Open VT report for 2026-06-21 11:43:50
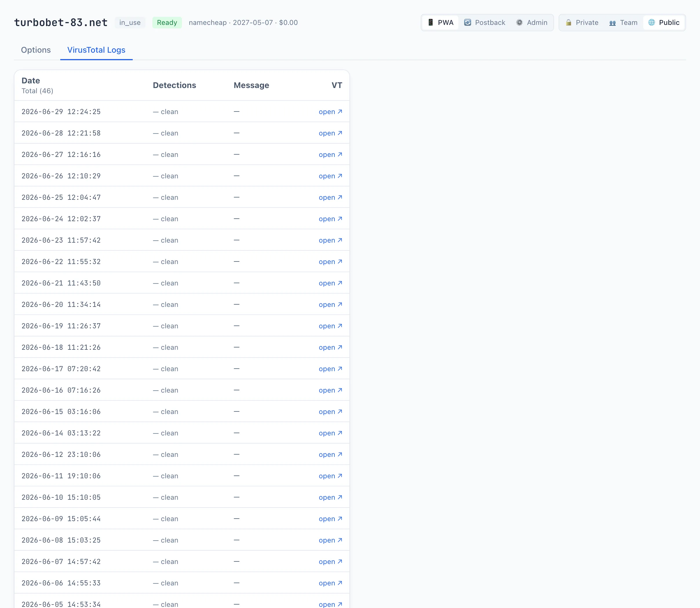 coord(330,283)
